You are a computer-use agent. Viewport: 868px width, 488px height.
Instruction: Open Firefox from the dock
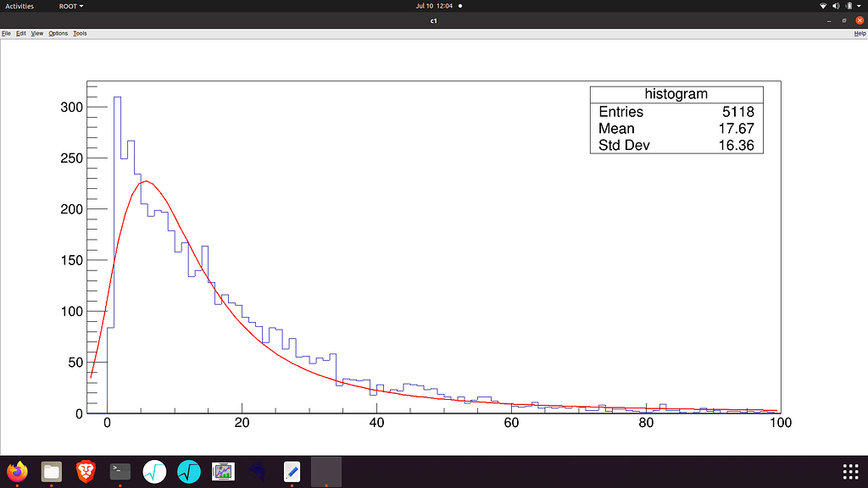(x=16, y=471)
